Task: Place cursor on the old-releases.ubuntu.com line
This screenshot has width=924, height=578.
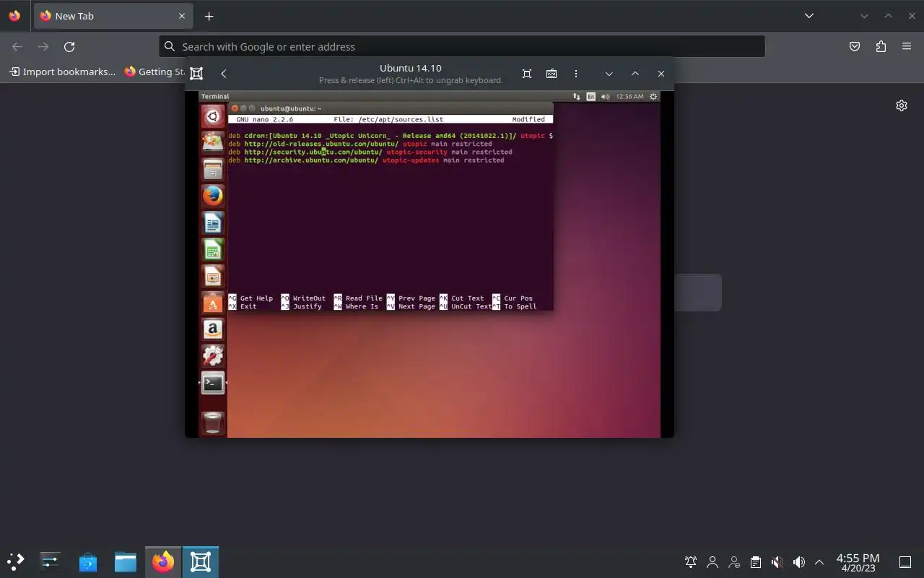Action: click(x=360, y=144)
